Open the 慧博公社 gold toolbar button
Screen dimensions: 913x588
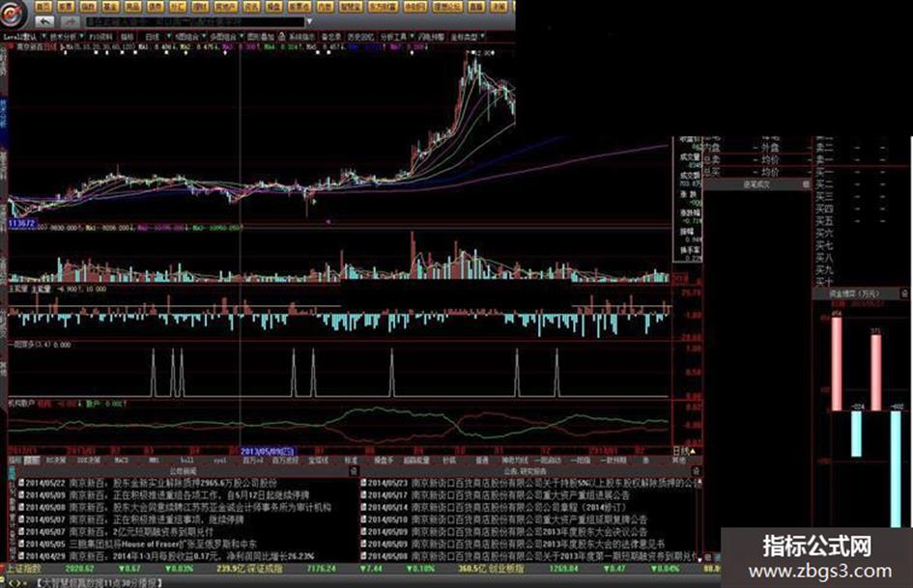[447, 7]
